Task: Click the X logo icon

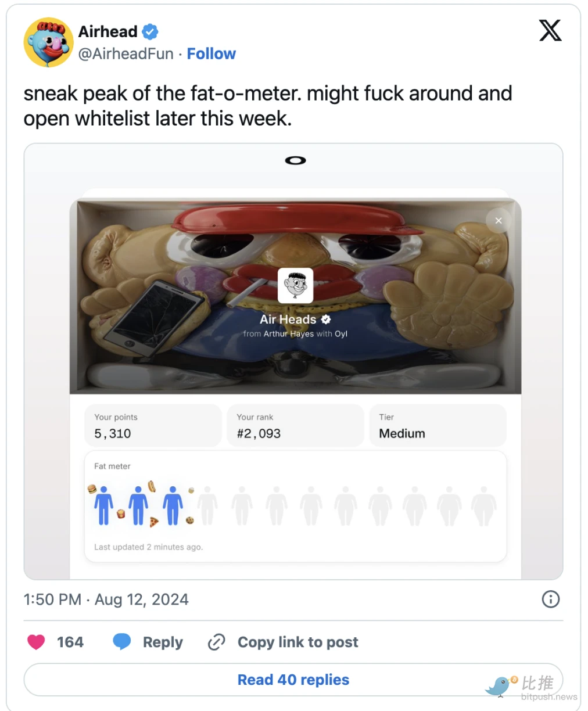Action: [550, 30]
